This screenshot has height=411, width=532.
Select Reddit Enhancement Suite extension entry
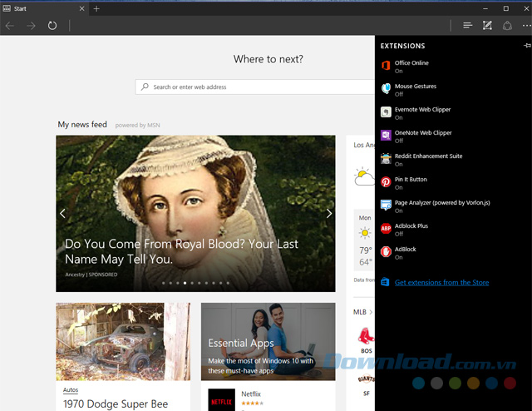coord(428,159)
